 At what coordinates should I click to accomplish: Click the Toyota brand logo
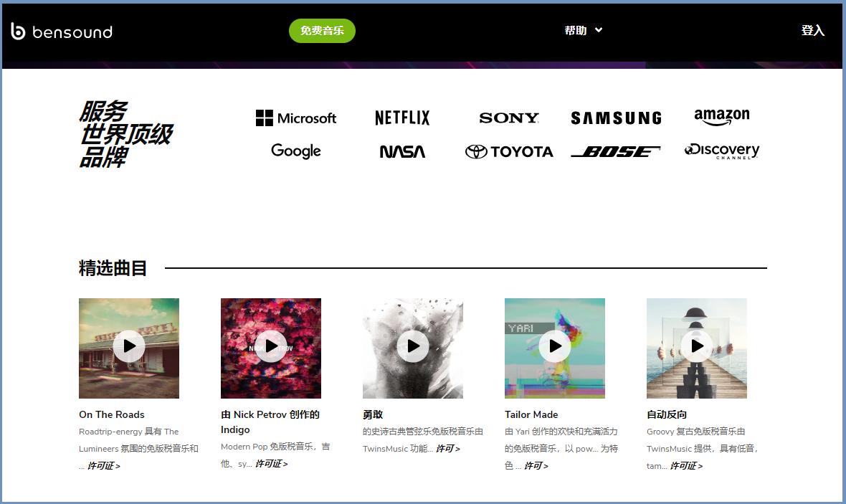pos(509,152)
